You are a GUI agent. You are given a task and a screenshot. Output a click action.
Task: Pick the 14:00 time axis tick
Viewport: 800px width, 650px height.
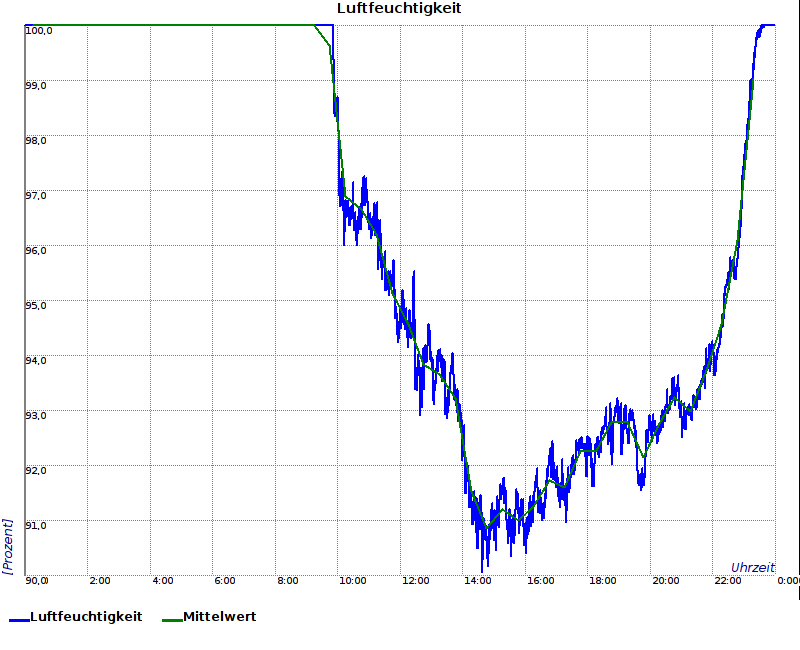click(x=477, y=581)
